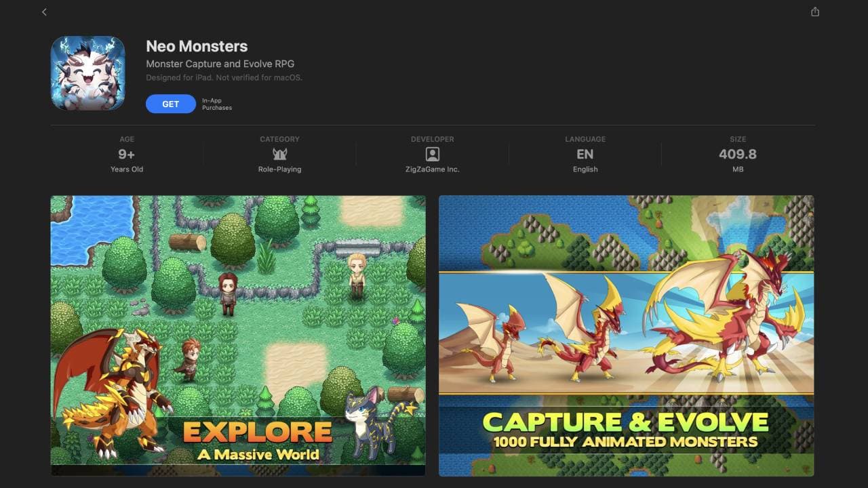The width and height of the screenshot is (868, 488).
Task: Click the EN language indicator
Action: click(x=585, y=154)
